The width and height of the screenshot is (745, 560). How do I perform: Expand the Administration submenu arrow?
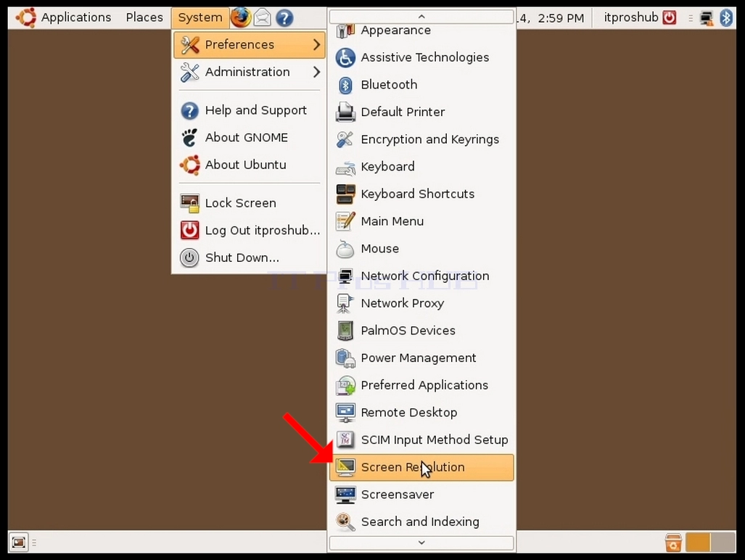(x=317, y=73)
